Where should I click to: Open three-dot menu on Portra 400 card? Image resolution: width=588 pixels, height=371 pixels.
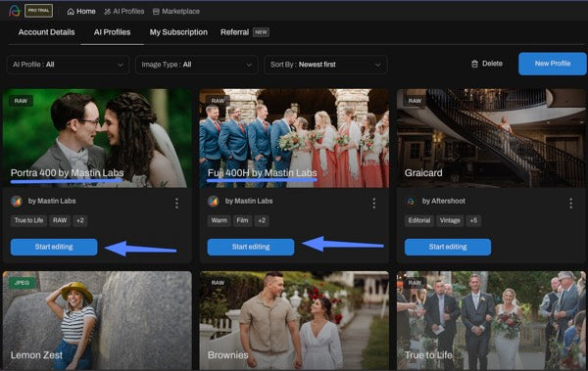(176, 204)
